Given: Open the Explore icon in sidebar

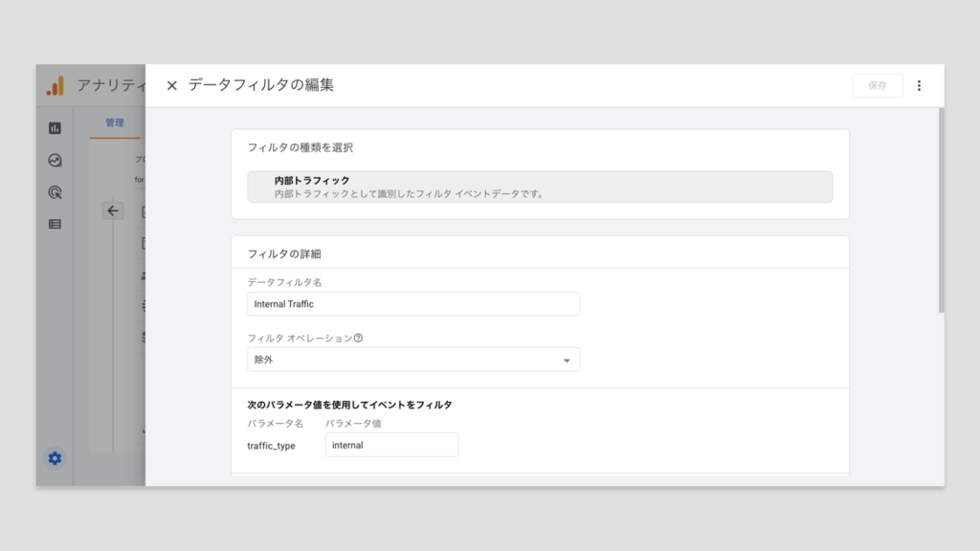Looking at the screenshot, I should pos(55,161).
